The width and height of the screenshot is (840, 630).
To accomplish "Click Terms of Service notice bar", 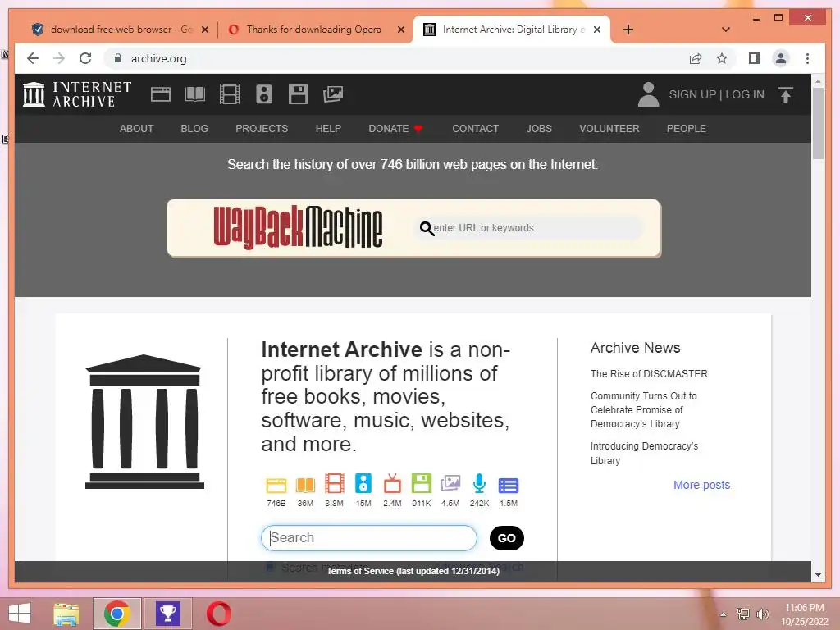I will click(x=413, y=571).
